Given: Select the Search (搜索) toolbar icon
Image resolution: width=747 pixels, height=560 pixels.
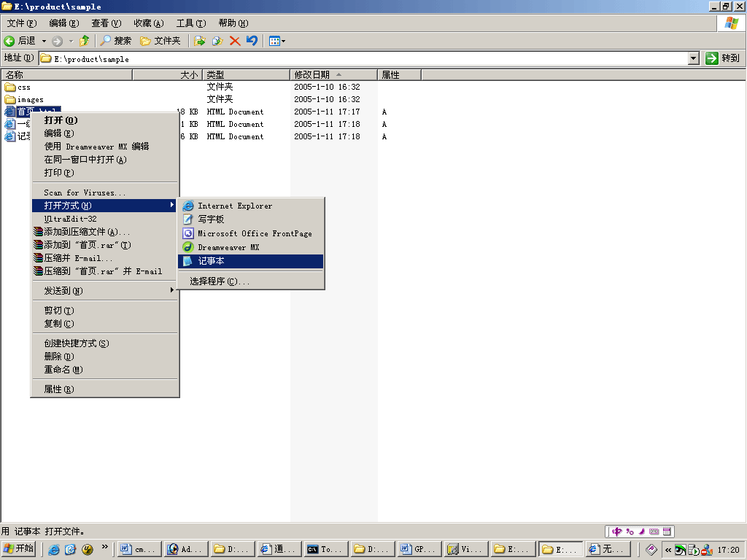Looking at the screenshot, I should [x=107, y=41].
